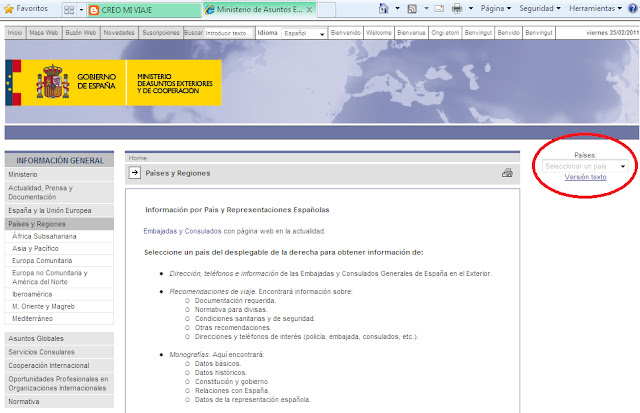Go to Inicio in site navigation
This screenshot has height=413, width=640.
point(15,33)
